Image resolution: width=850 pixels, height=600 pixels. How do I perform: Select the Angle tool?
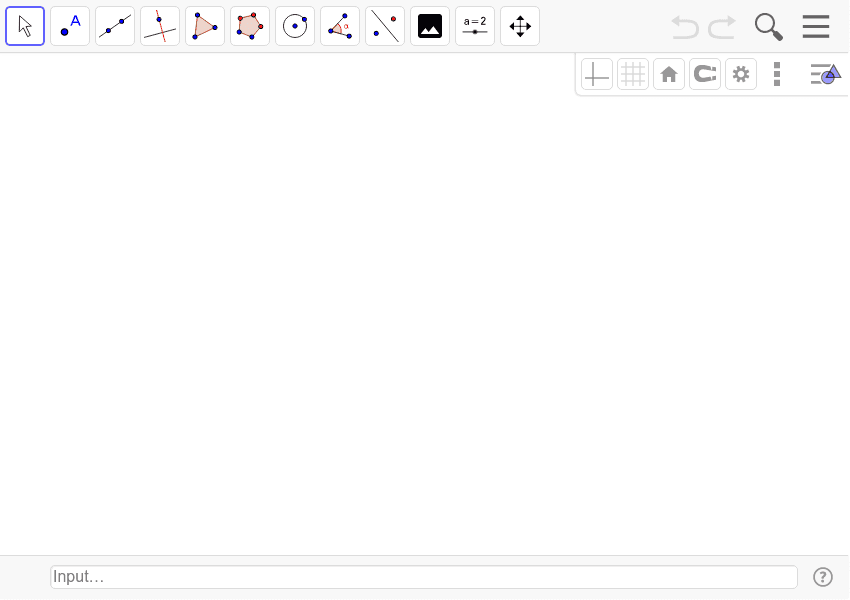coord(340,26)
